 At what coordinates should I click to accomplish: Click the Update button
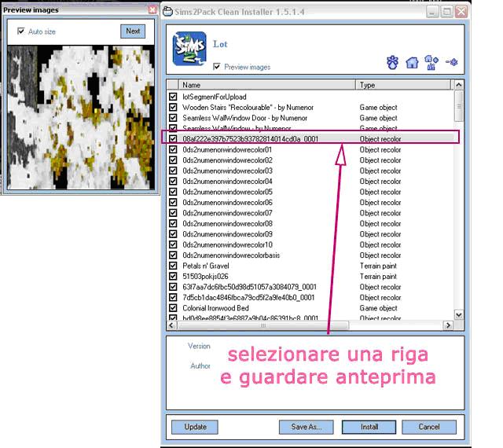(195, 427)
